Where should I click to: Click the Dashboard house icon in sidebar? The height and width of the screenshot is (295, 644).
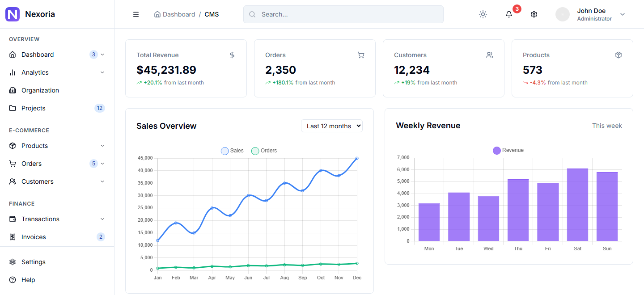(x=13, y=55)
